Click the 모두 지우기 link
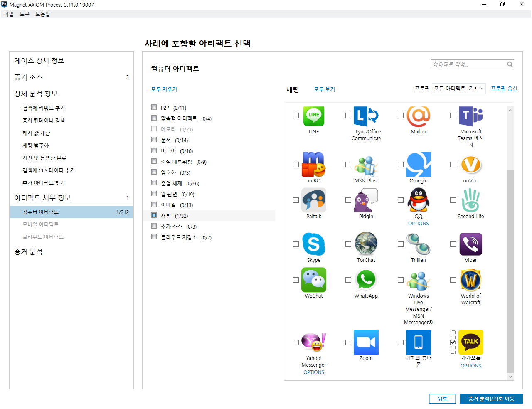Image resolution: width=532 pixels, height=409 pixels. (x=164, y=89)
